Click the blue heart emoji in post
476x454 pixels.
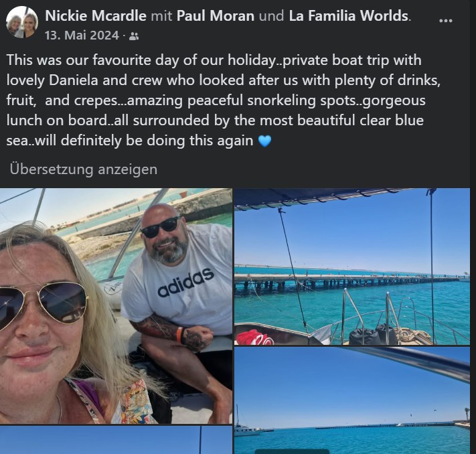pyautogui.click(x=264, y=141)
